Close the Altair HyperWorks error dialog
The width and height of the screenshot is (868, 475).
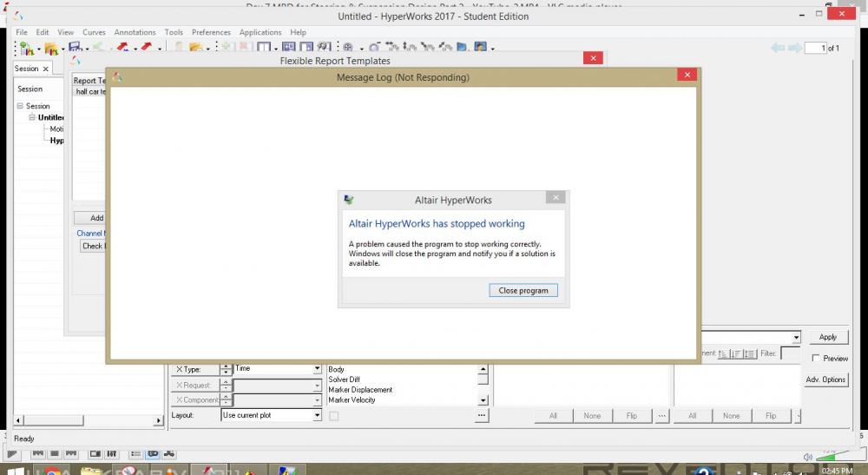coord(556,197)
